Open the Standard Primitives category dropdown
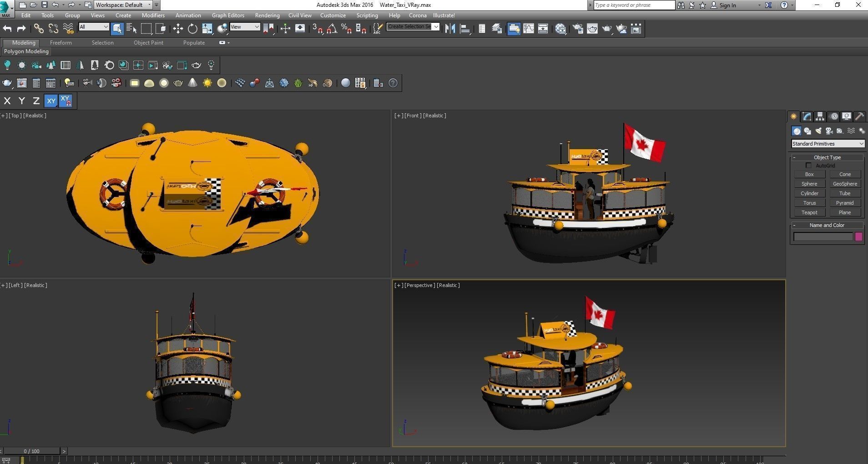This screenshot has width=868, height=464. pyautogui.click(x=828, y=144)
